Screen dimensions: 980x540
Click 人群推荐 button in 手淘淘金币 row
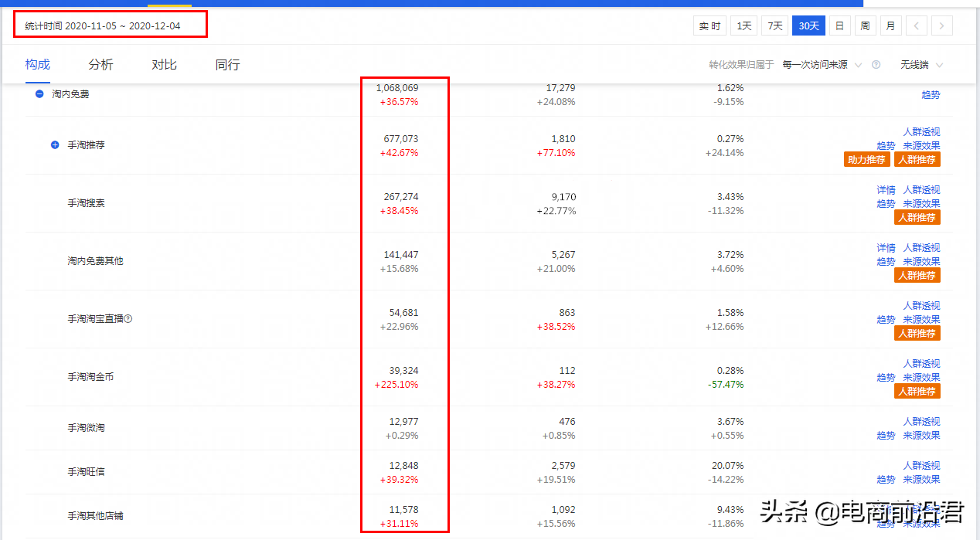(917, 392)
